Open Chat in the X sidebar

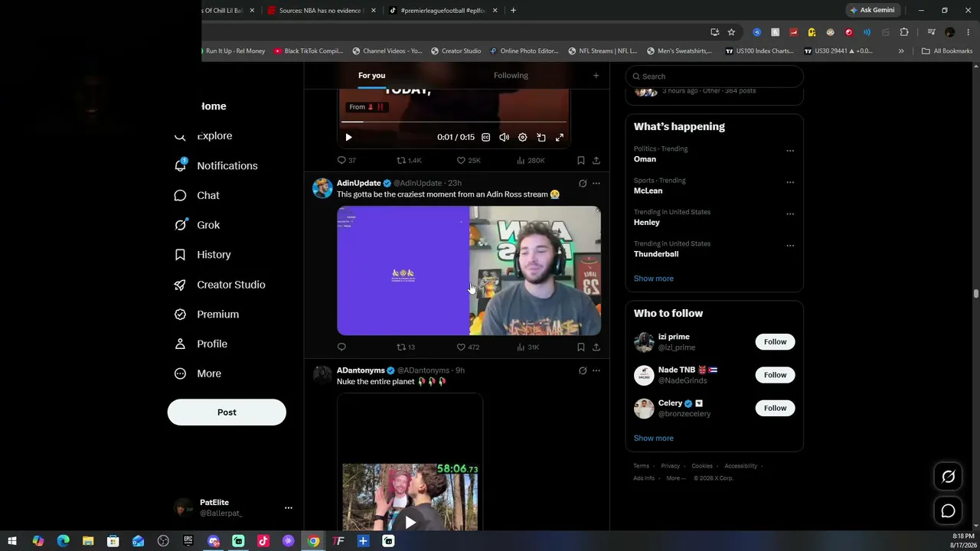pyautogui.click(x=197, y=195)
